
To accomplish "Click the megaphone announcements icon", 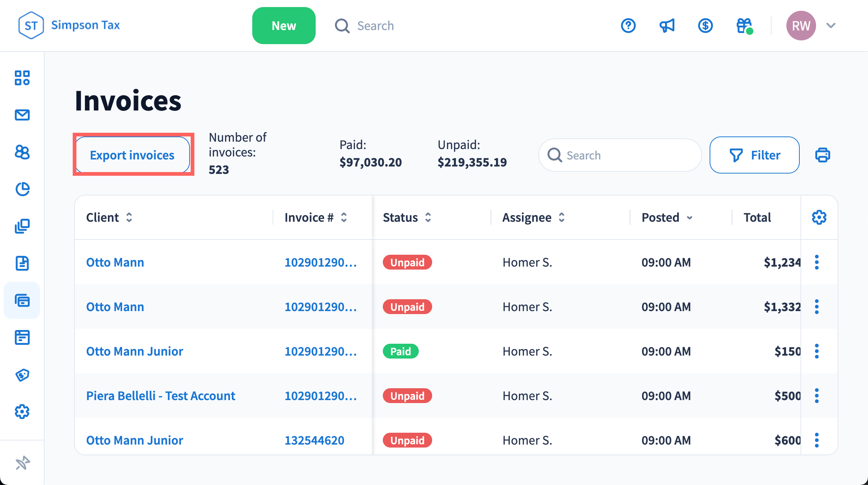I will 667,26.
